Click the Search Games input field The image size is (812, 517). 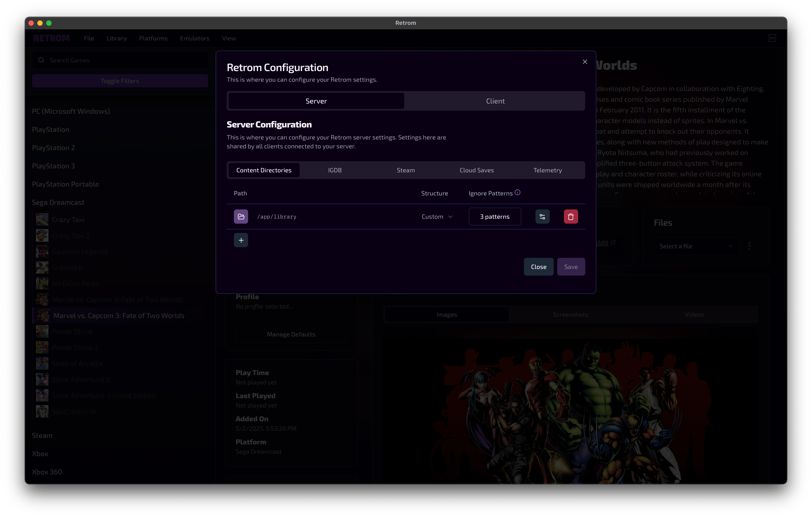click(x=120, y=60)
